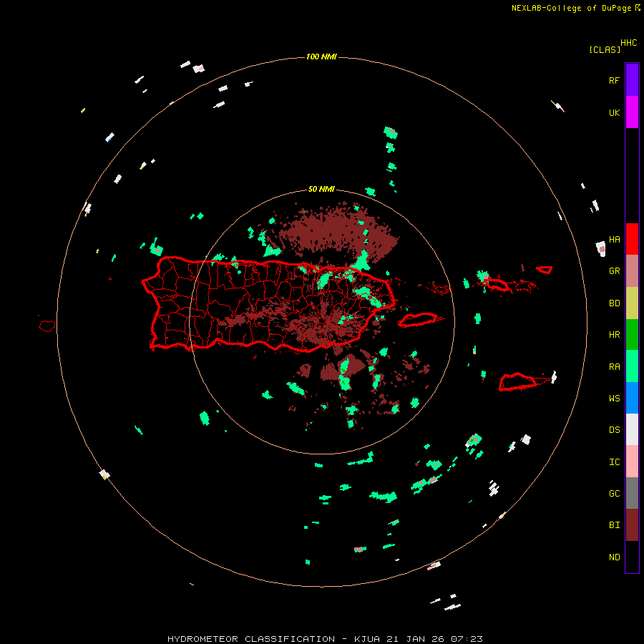This screenshot has height=644, width=644.
Task: Click the 'WS' legend label
Action: (614, 399)
